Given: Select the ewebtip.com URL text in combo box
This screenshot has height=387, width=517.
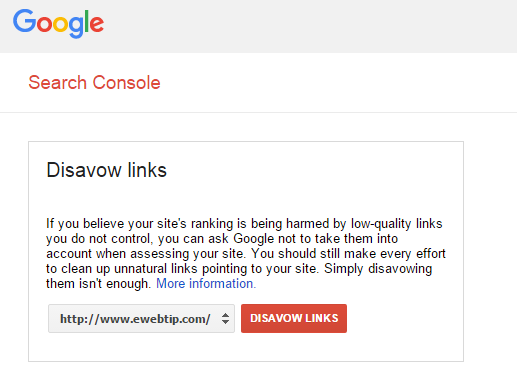Looking at the screenshot, I should pyautogui.click(x=135, y=319).
